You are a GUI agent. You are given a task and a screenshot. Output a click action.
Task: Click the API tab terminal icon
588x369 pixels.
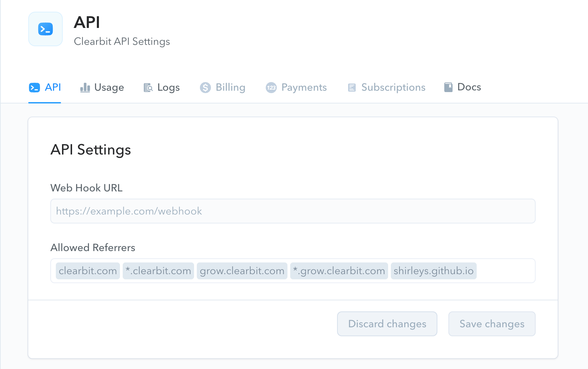[34, 88]
